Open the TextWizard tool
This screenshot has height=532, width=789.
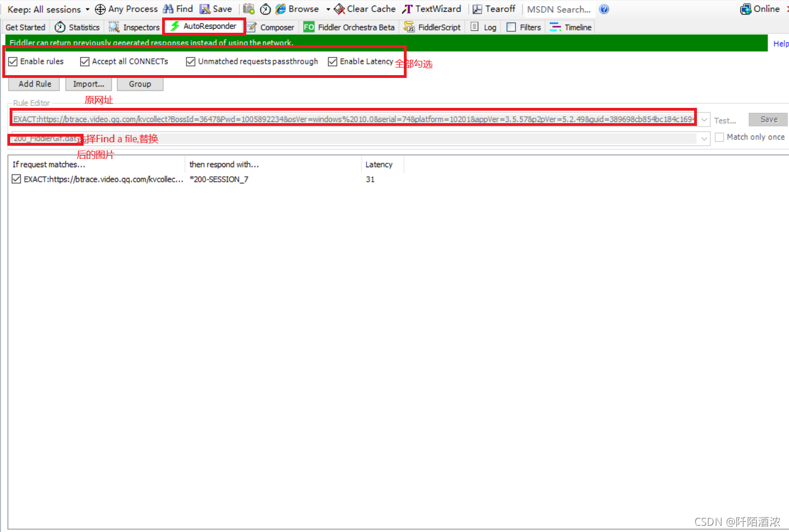point(432,9)
